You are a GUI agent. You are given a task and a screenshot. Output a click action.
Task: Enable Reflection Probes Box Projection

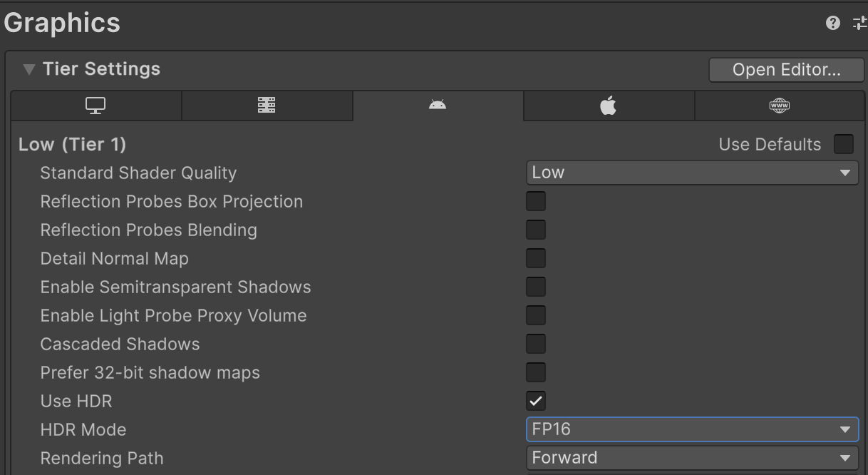point(535,201)
